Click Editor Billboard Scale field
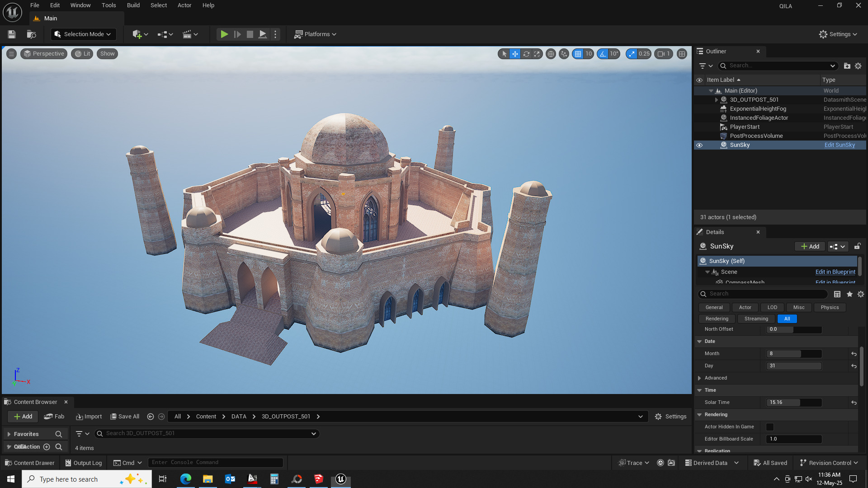The width and height of the screenshot is (868, 488). 794,439
